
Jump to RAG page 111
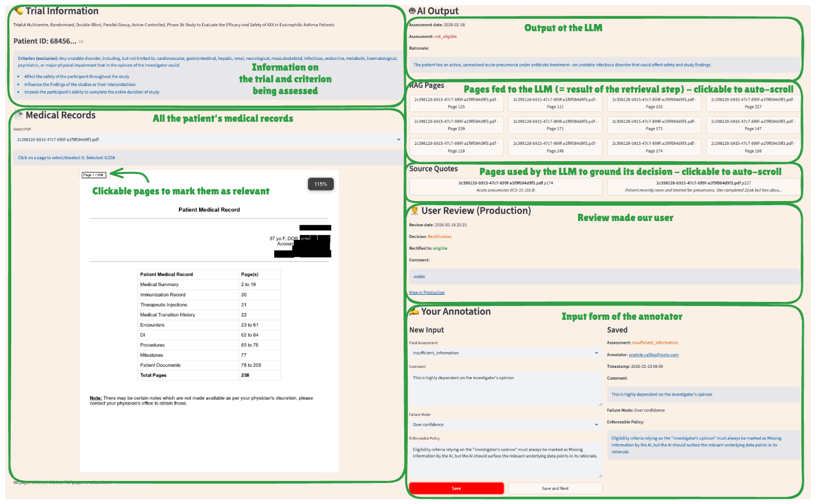click(555, 103)
